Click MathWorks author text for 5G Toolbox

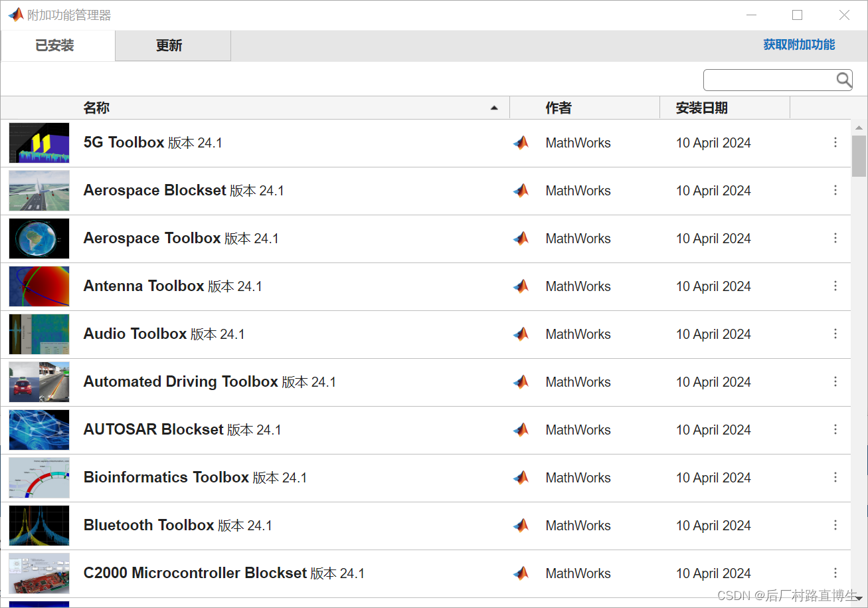578,143
